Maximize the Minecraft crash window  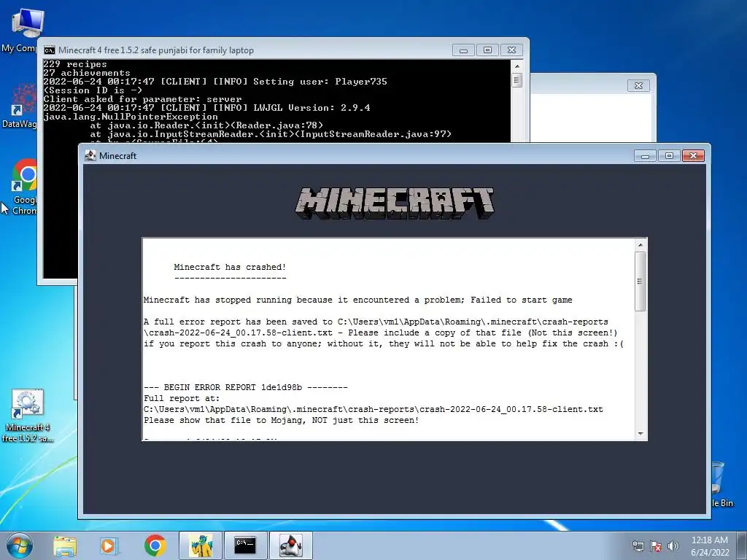tap(669, 156)
